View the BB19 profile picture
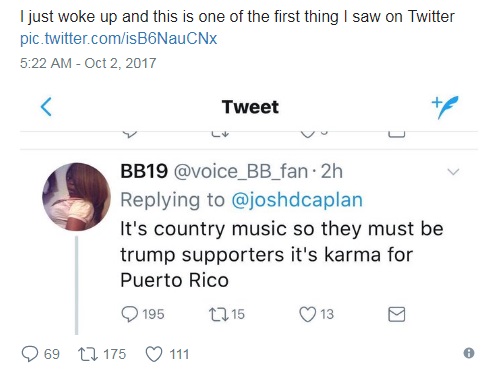Viewport: 496px width, 374px height. 76,197
